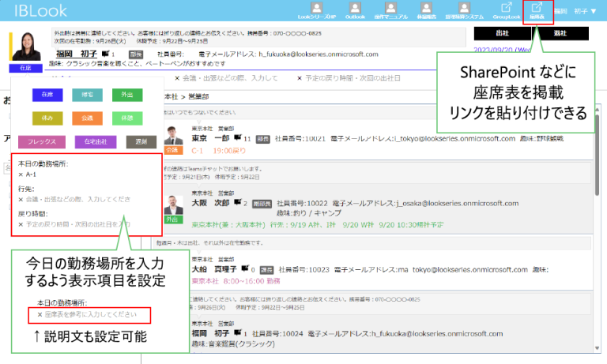Pick the pink フレックス status
Screen dimensions: 607x364
41,142
